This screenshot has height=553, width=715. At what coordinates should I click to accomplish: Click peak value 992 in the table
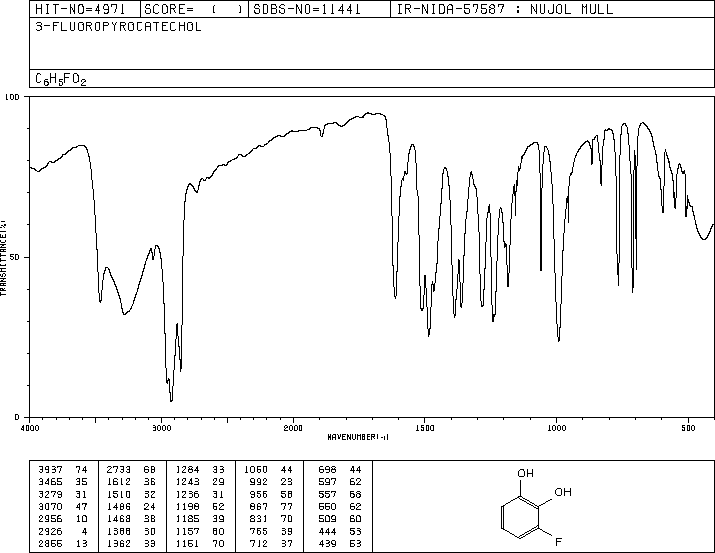(x=259, y=482)
